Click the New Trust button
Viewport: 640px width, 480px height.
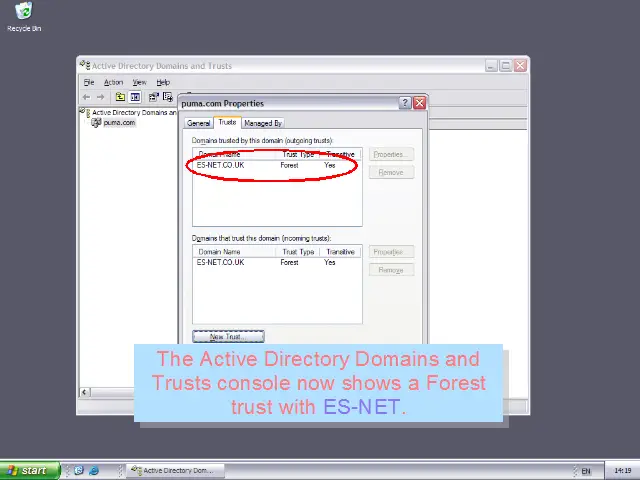point(228,337)
